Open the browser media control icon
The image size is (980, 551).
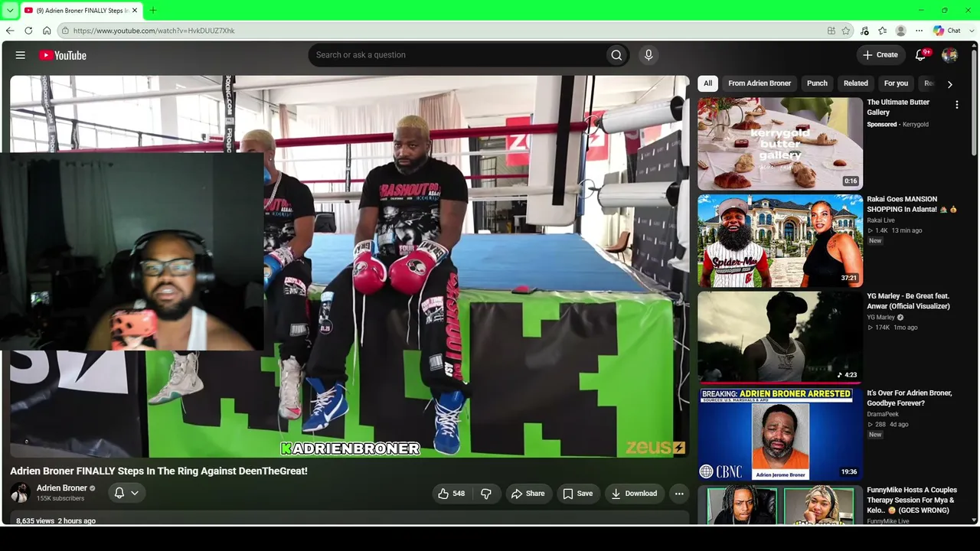click(x=864, y=31)
